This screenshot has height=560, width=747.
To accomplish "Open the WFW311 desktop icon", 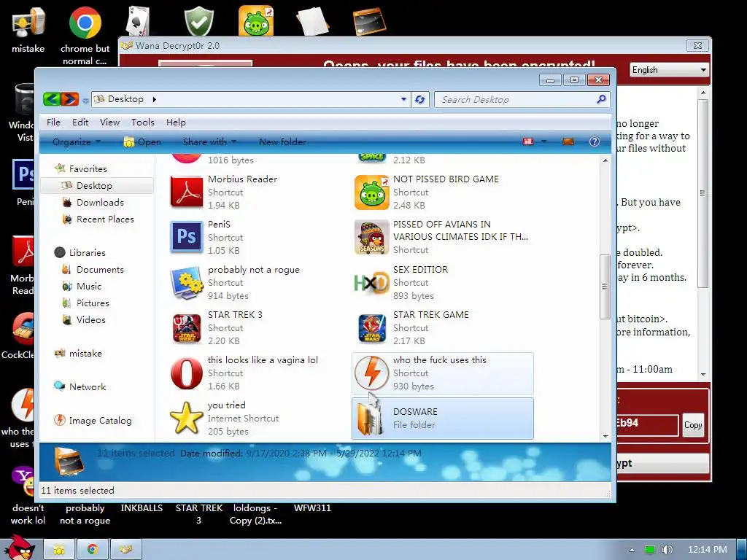I will click(312, 508).
